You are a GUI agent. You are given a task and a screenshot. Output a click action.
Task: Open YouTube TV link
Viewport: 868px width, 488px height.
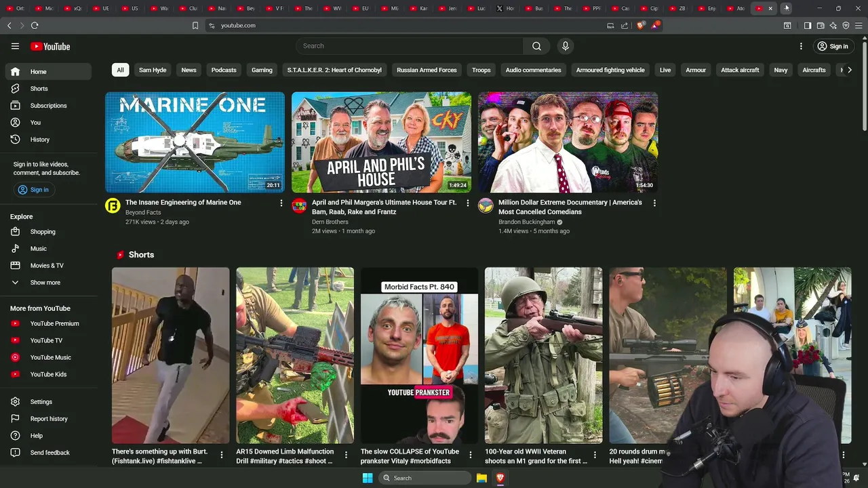(x=48, y=340)
